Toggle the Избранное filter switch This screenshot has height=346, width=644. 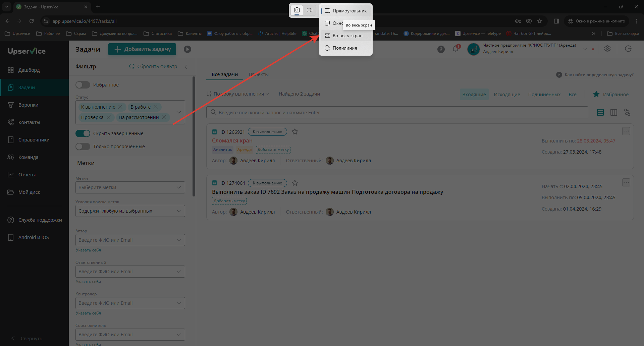click(83, 85)
